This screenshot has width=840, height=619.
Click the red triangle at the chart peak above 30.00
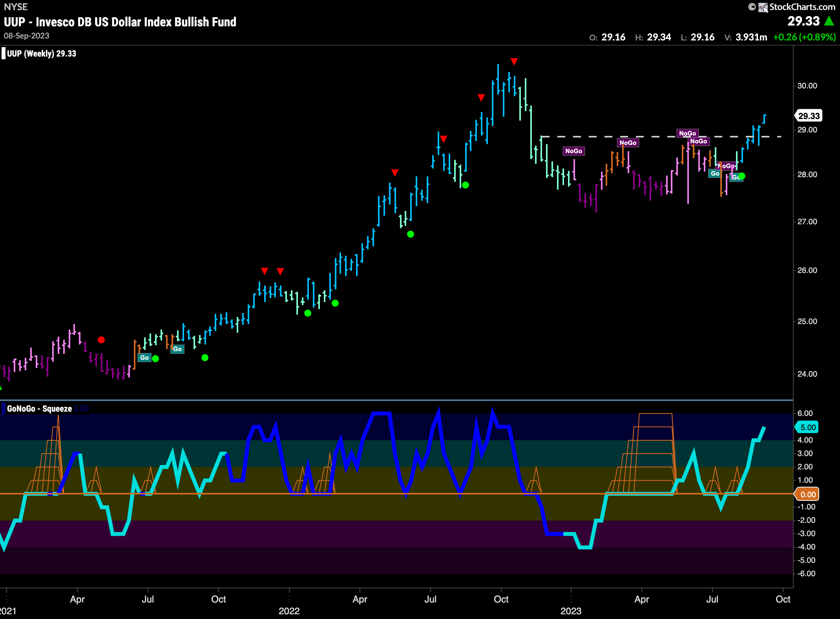pyautogui.click(x=514, y=62)
